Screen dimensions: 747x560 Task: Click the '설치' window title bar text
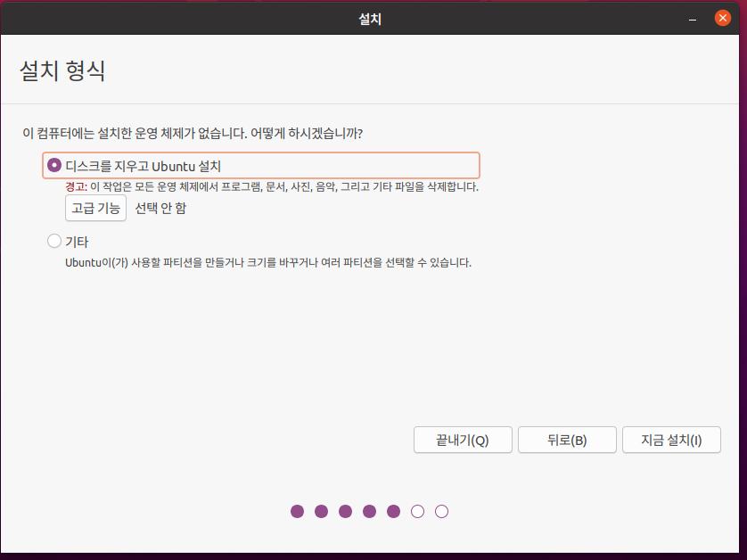click(x=370, y=19)
